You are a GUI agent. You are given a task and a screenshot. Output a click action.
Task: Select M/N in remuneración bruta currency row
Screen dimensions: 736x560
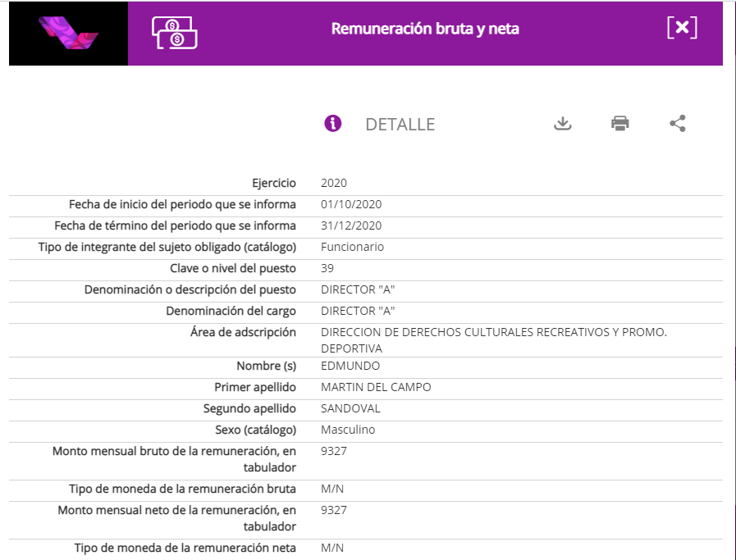[332, 489]
